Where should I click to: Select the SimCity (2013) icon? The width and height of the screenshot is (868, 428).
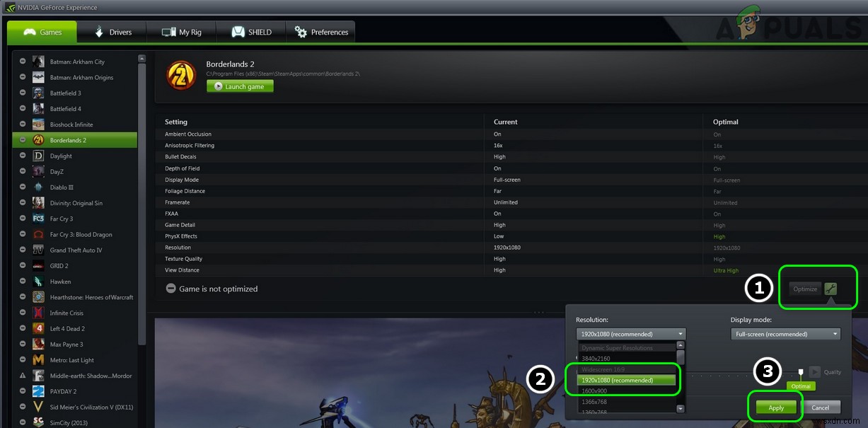38,422
